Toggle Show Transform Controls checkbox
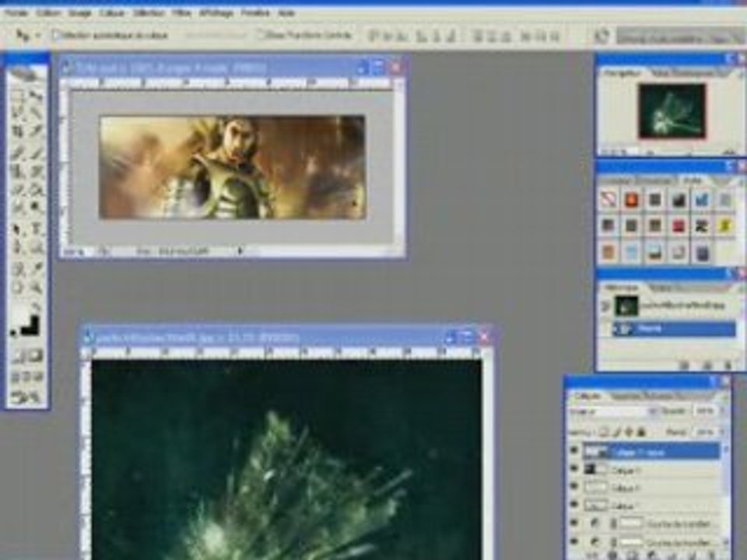Viewport: 747px width, 560px height. (260, 35)
